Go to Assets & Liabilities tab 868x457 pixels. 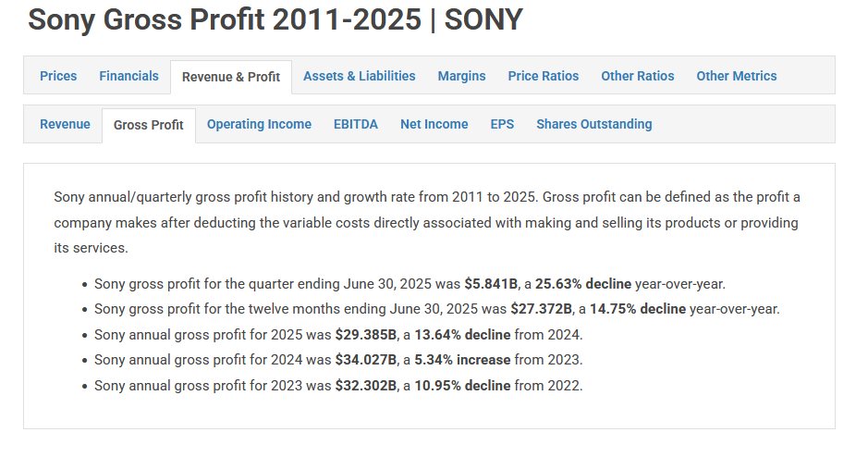pyautogui.click(x=359, y=76)
